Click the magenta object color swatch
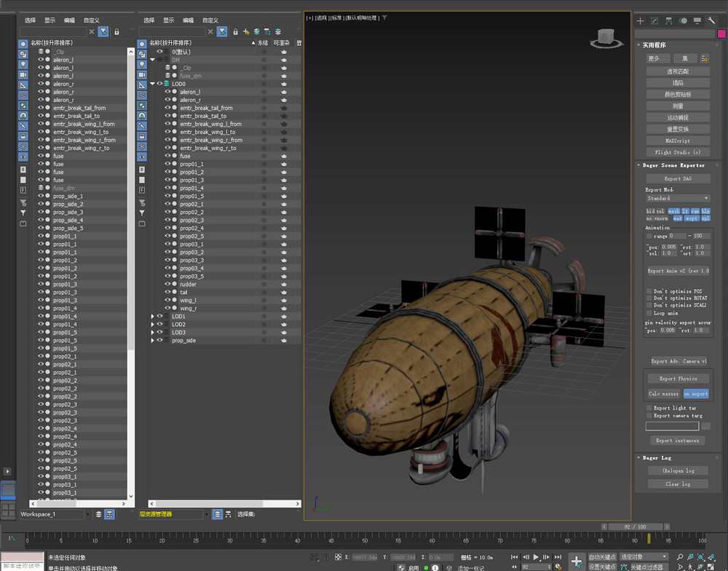The height and width of the screenshot is (571, 728). click(721, 34)
